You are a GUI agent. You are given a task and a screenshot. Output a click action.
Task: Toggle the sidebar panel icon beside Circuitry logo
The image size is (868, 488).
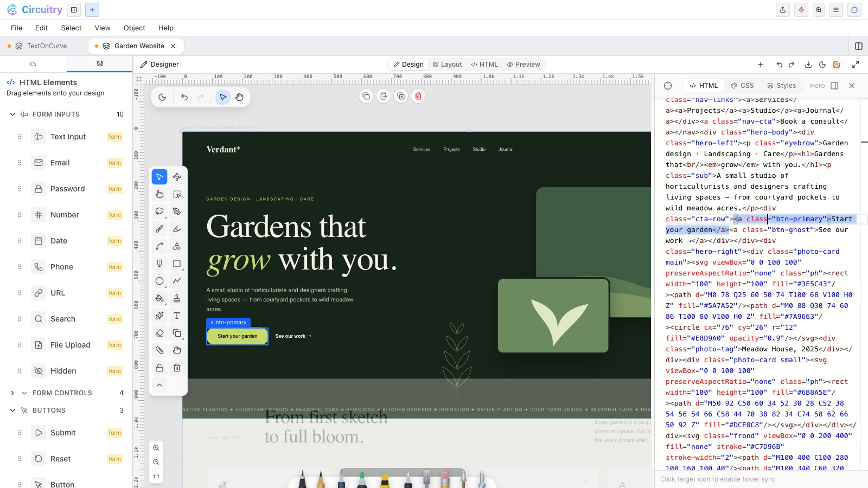pos(74,10)
